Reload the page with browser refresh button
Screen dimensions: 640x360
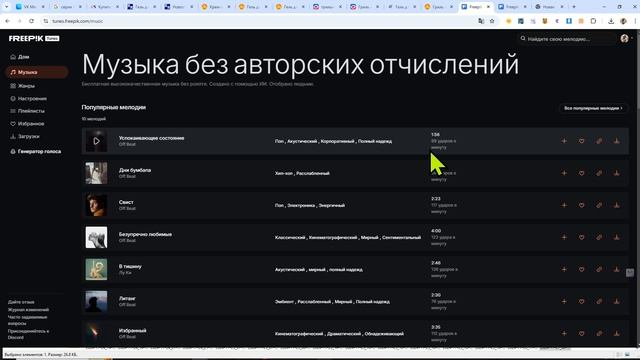(x=31, y=21)
